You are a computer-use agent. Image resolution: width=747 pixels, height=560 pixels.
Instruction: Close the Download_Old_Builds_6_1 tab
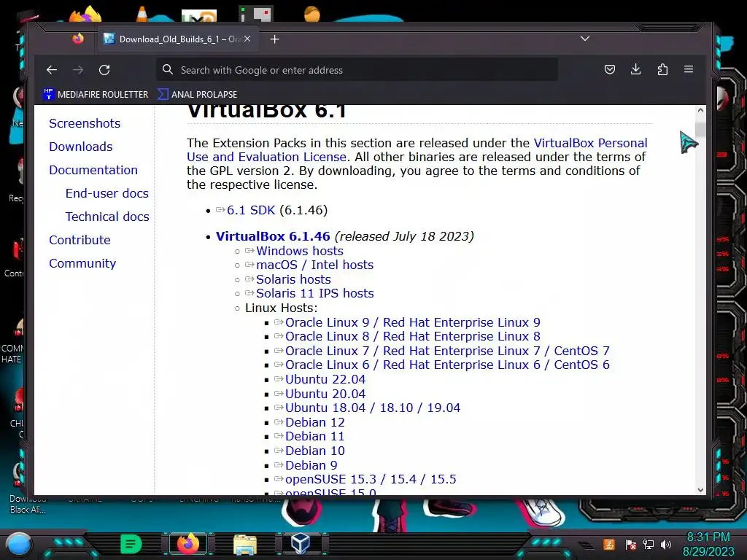pos(247,39)
